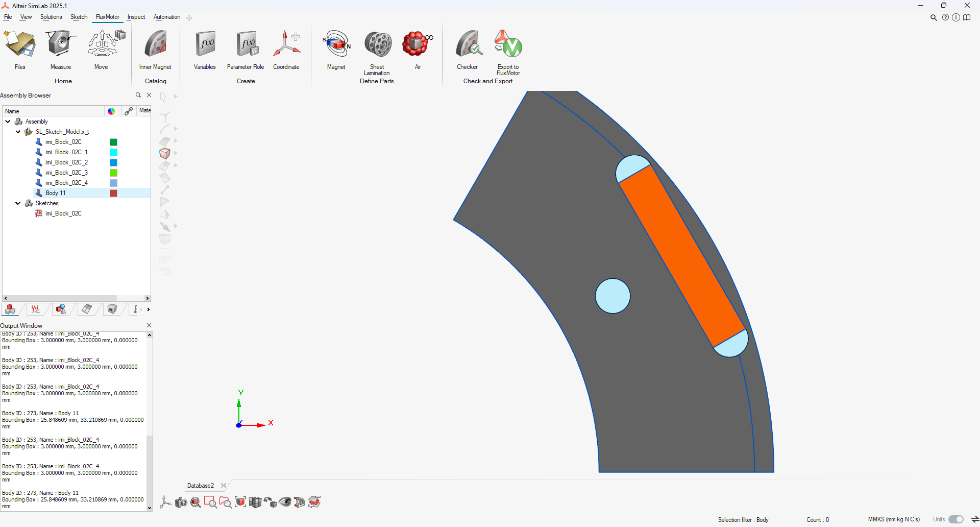Click the Output Window down scroll arrow

[x=150, y=508]
